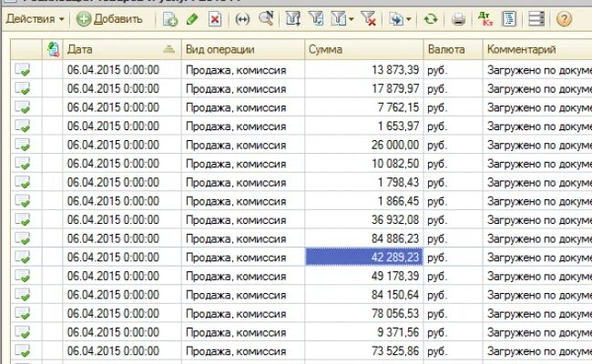Select the sum cell 1 798,43
The width and height of the screenshot is (592, 364).
(364, 182)
